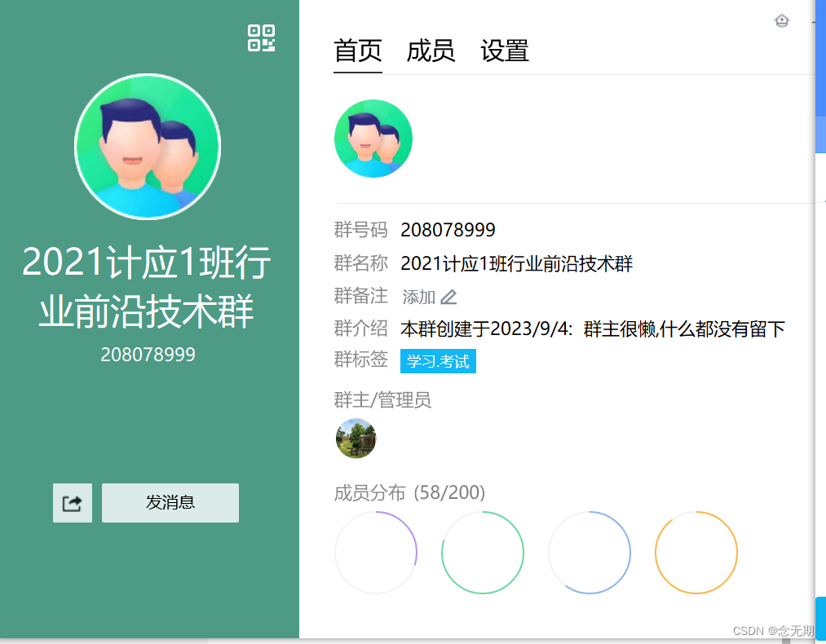
Task: Click the share group icon button
Action: (73, 503)
